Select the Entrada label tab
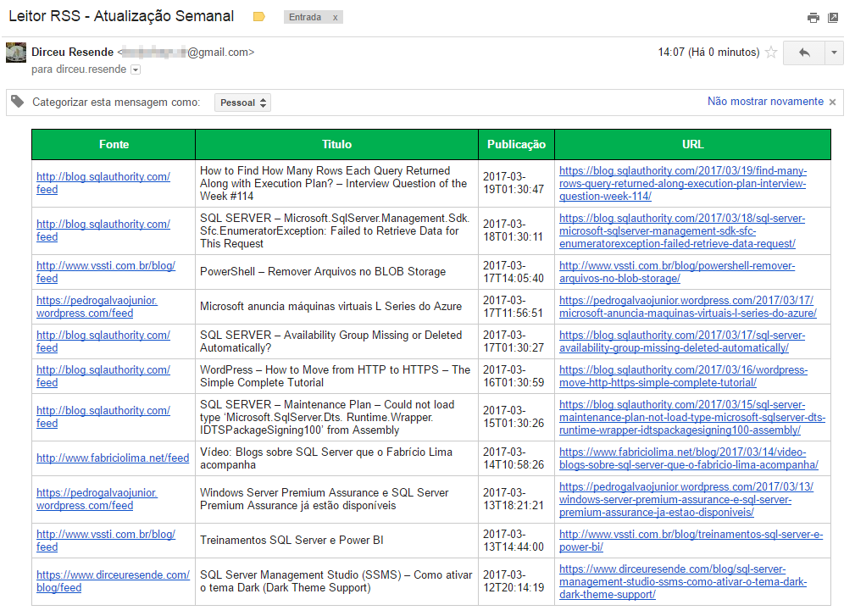855x616 pixels. 305,18
